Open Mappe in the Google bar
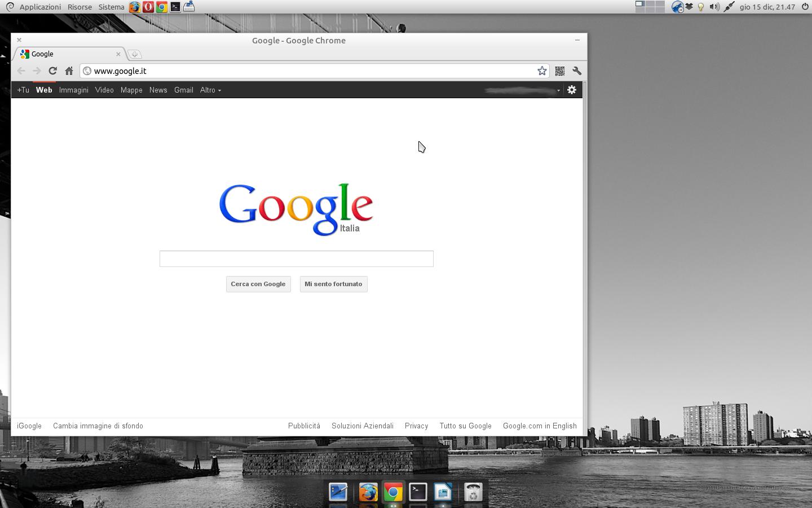This screenshot has height=508, width=812. click(131, 90)
